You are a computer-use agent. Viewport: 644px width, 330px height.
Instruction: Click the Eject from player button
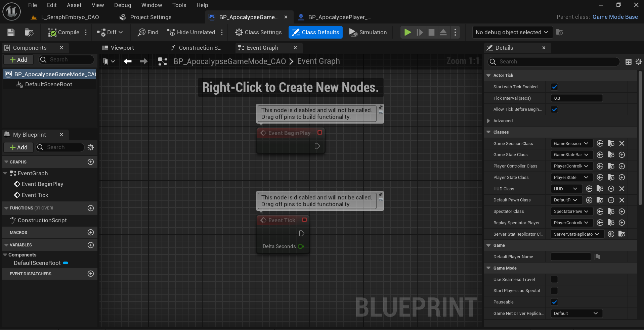443,32
